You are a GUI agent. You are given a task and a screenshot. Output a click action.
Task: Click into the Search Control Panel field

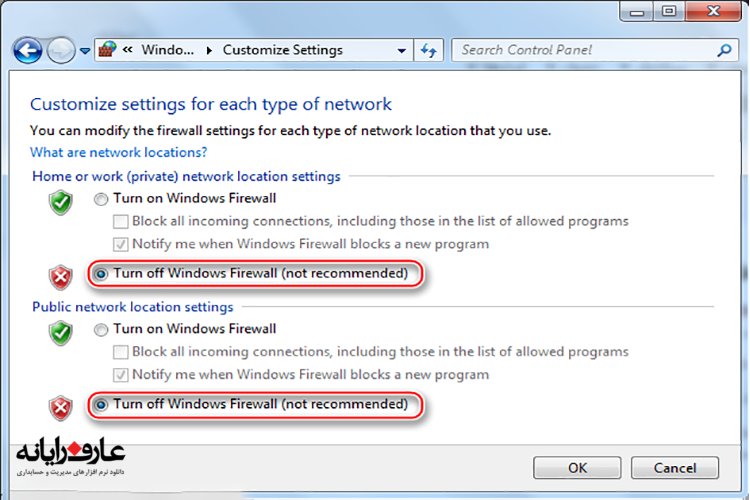point(584,50)
